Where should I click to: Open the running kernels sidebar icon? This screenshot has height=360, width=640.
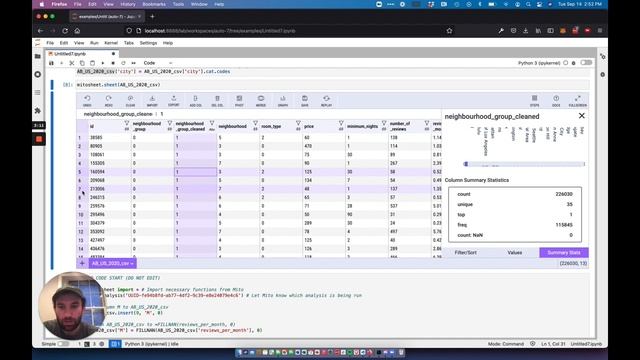click(x=38, y=74)
